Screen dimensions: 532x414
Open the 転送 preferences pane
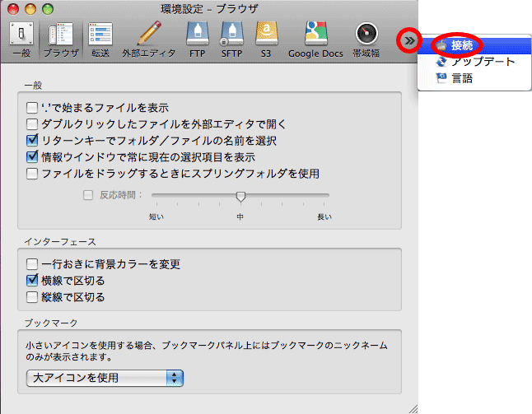(100, 40)
